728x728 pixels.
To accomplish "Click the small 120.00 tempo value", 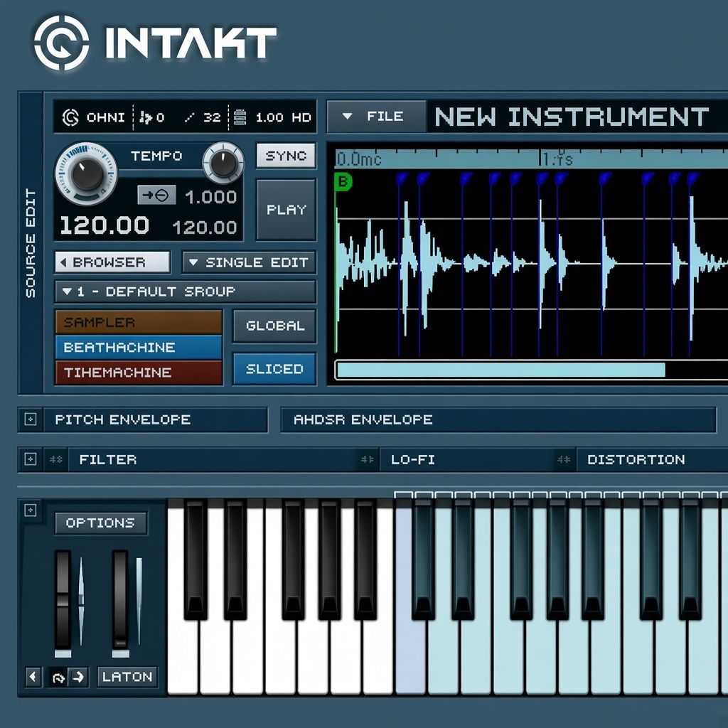I will (205, 227).
